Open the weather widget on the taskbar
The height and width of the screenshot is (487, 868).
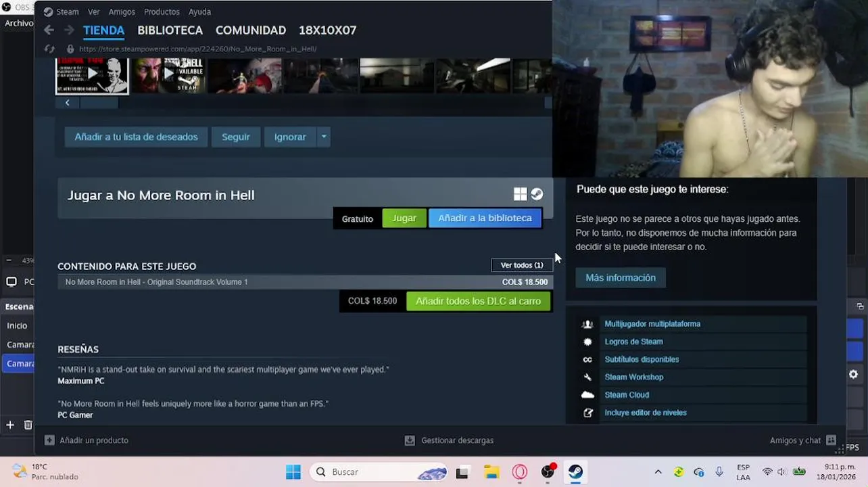[46, 471]
